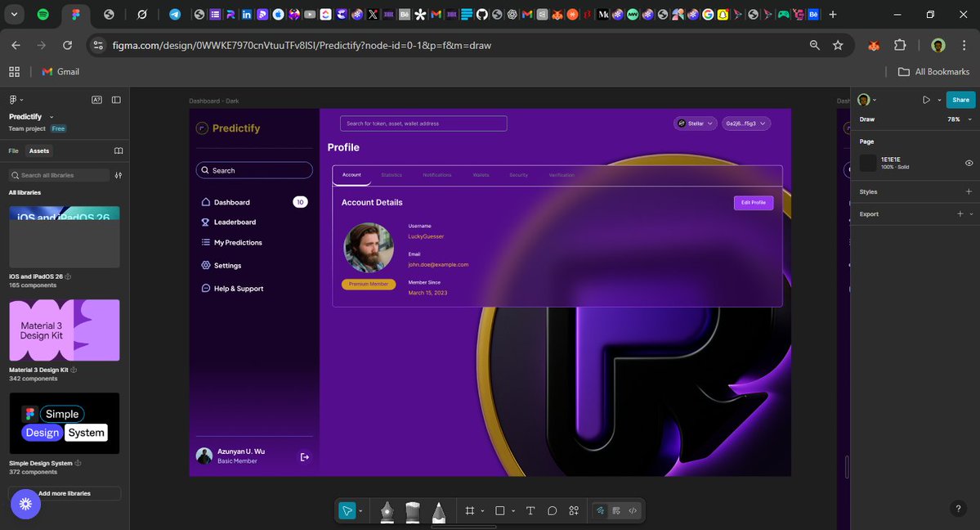The height and width of the screenshot is (530, 980).
Task: Select the Brush drawing tool
Action: pos(413,511)
